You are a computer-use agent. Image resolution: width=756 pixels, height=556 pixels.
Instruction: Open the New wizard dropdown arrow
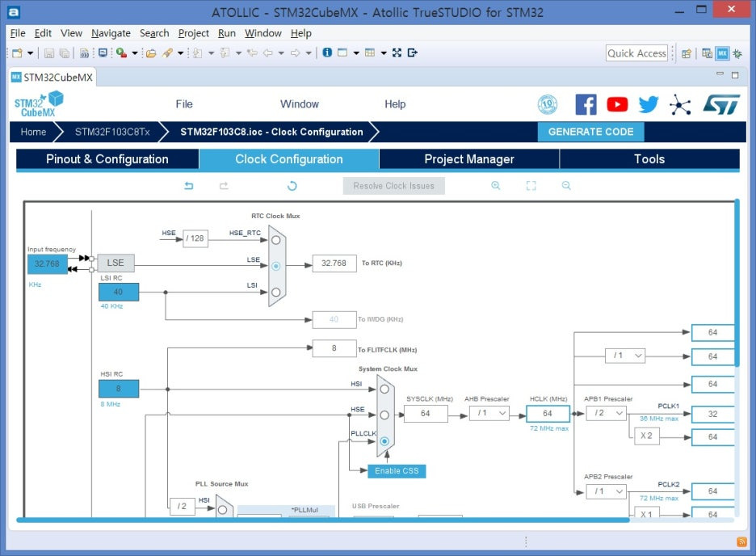[x=30, y=53]
